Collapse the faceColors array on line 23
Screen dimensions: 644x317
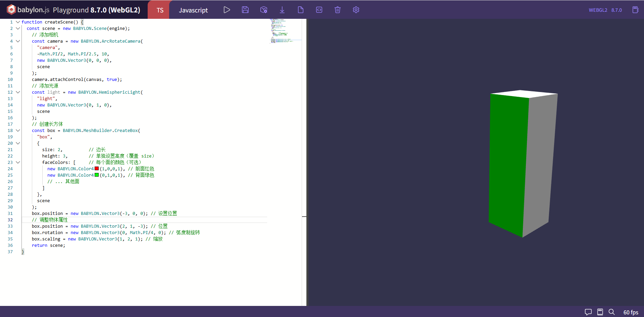pyautogui.click(x=18, y=162)
